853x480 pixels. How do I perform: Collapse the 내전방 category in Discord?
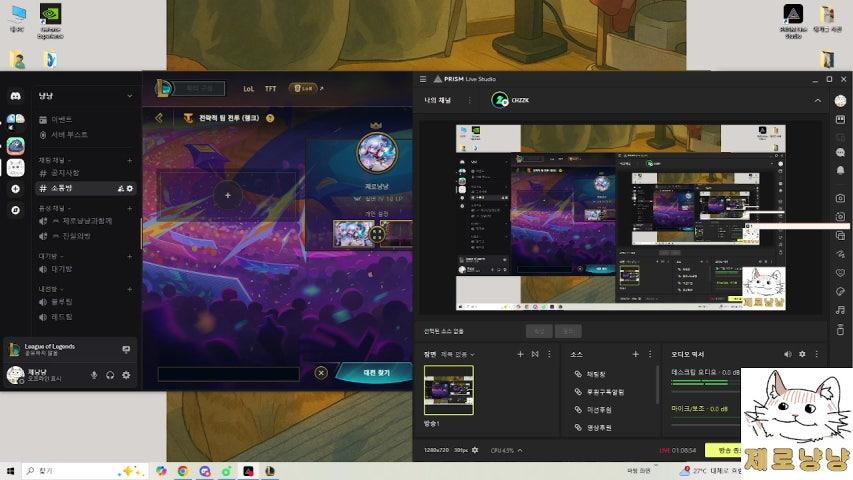[x=51, y=289]
